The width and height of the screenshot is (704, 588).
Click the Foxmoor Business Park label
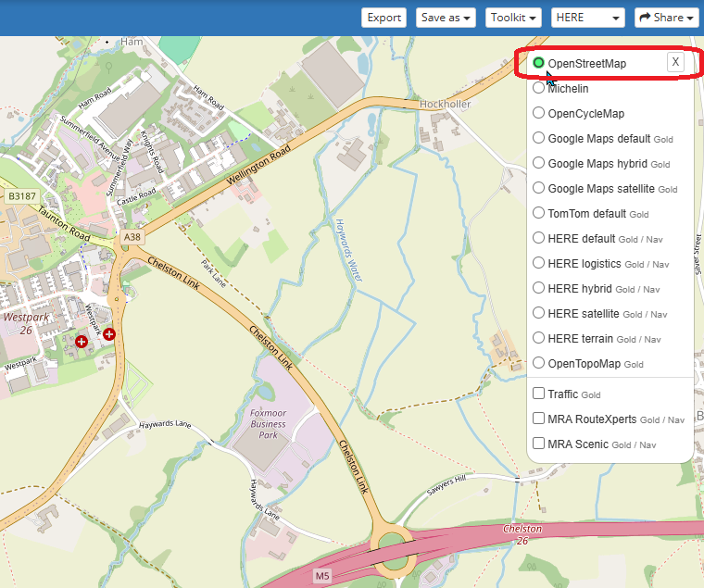tap(268, 424)
